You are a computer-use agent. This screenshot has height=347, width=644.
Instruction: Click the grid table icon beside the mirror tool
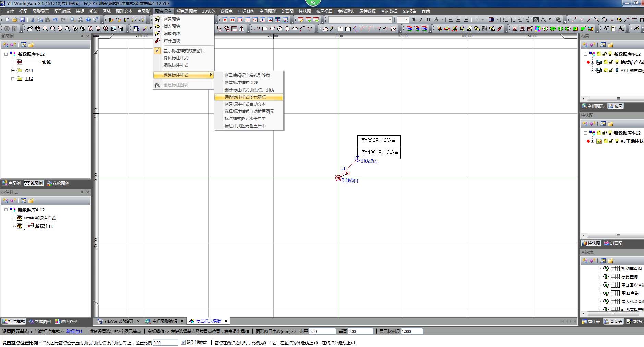click(234, 29)
